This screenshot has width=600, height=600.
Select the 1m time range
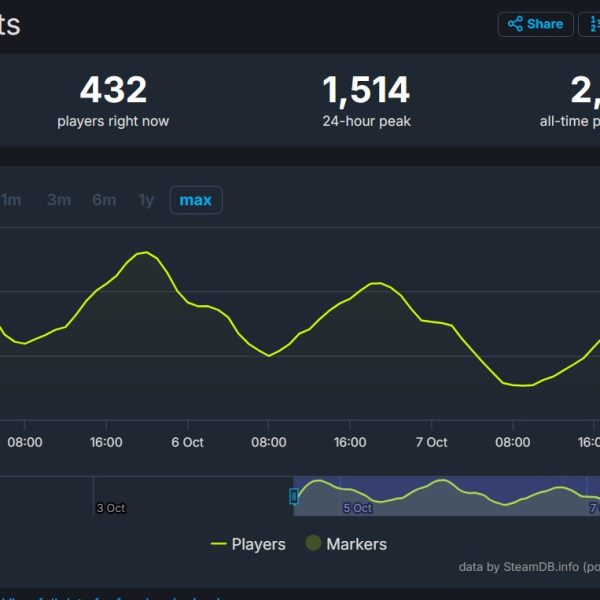point(11,200)
